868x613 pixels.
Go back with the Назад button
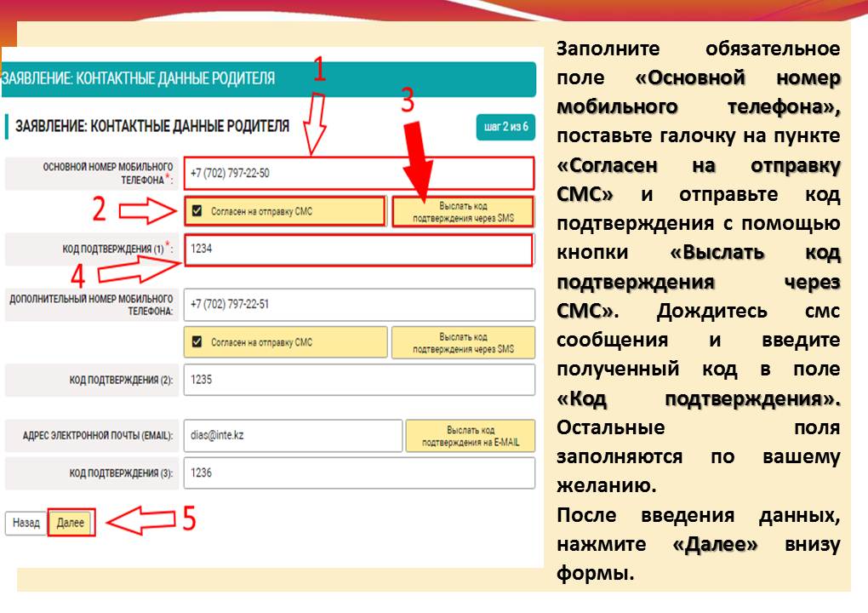(26, 523)
